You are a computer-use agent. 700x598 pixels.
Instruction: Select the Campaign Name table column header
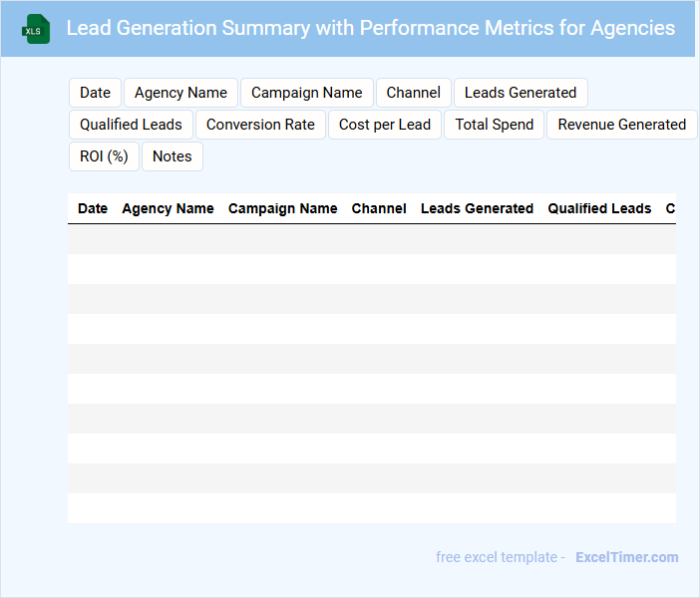click(x=282, y=208)
